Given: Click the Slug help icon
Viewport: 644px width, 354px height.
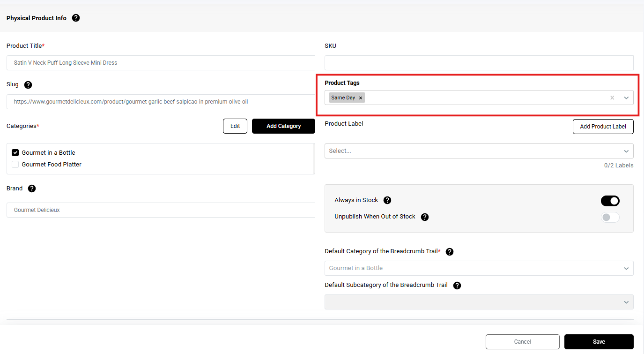Looking at the screenshot, I should point(28,85).
